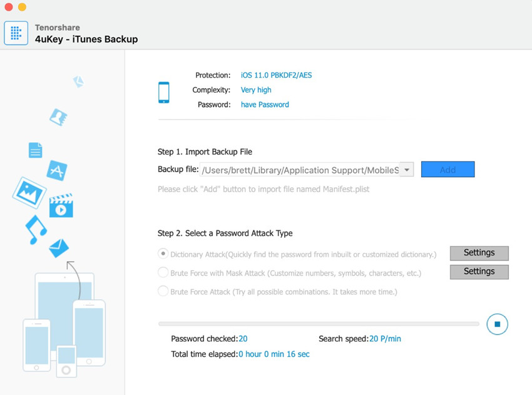
Task: Expand the Backup file path dropdown
Action: (x=406, y=170)
